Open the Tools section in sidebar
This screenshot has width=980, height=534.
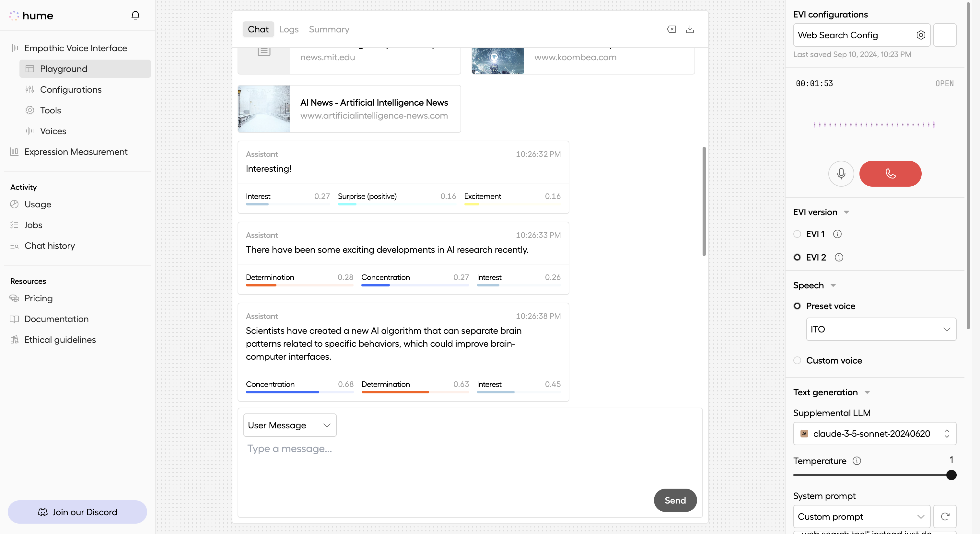(x=50, y=110)
